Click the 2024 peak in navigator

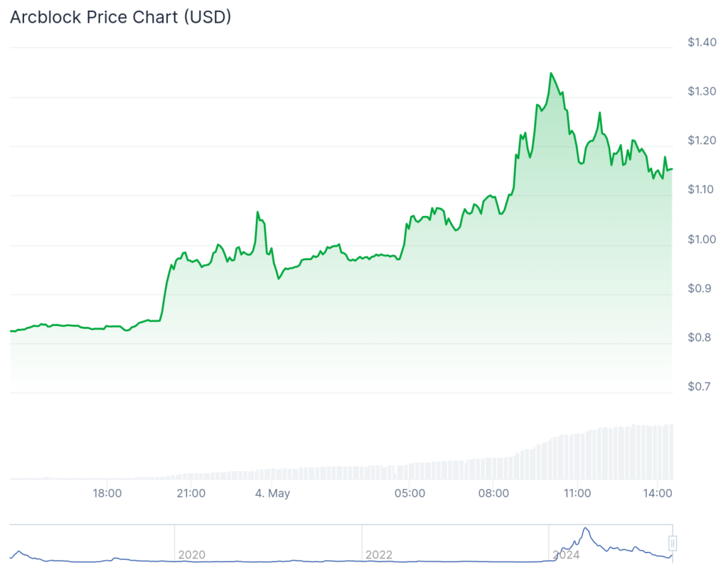pos(585,529)
